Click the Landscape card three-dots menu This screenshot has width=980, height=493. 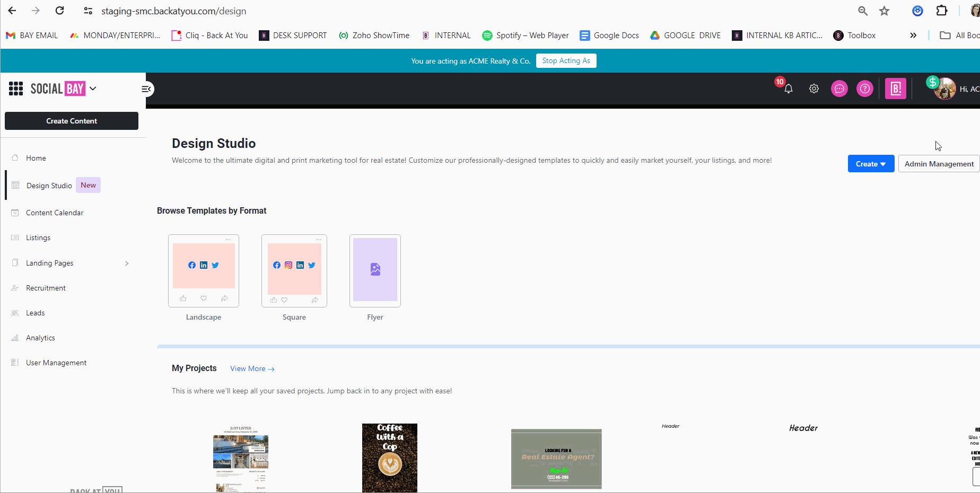pos(228,240)
